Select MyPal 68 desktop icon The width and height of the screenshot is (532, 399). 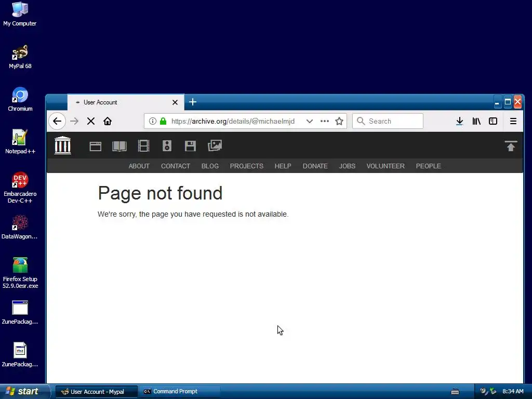20,57
